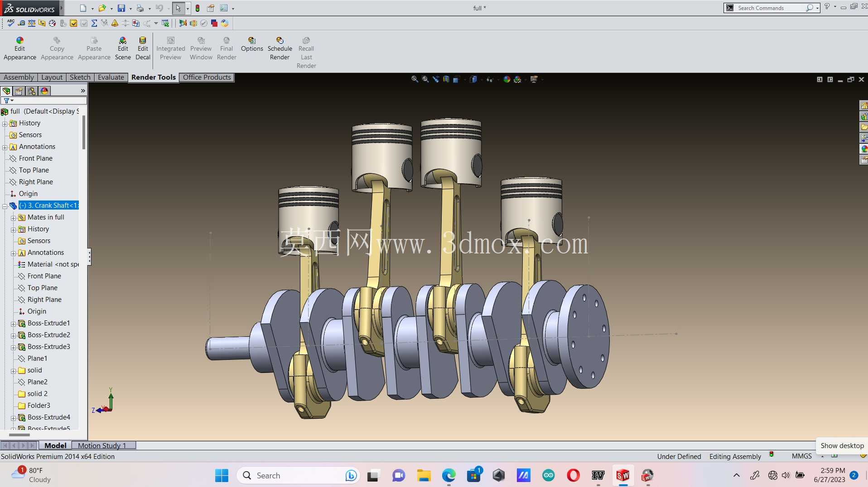Select Plane1 in the feature tree
868x487 pixels.
click(37, 358)
